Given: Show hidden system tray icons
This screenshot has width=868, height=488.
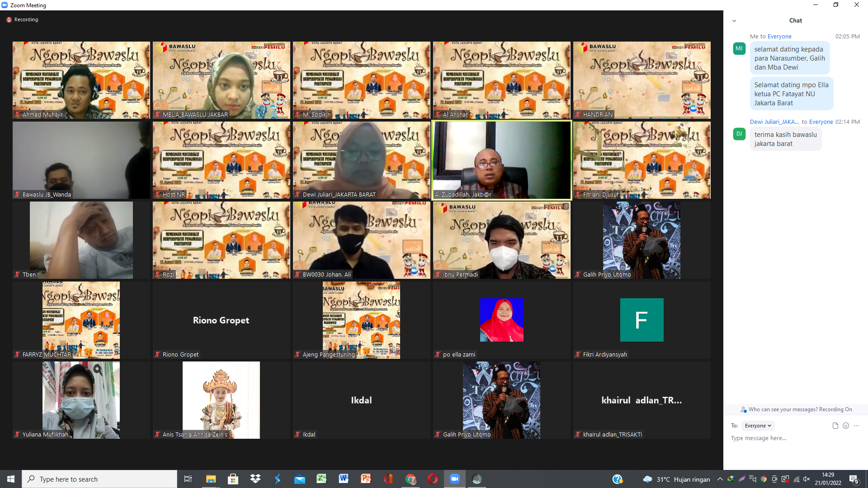Looking at the screenshot, I should point(720,479).
